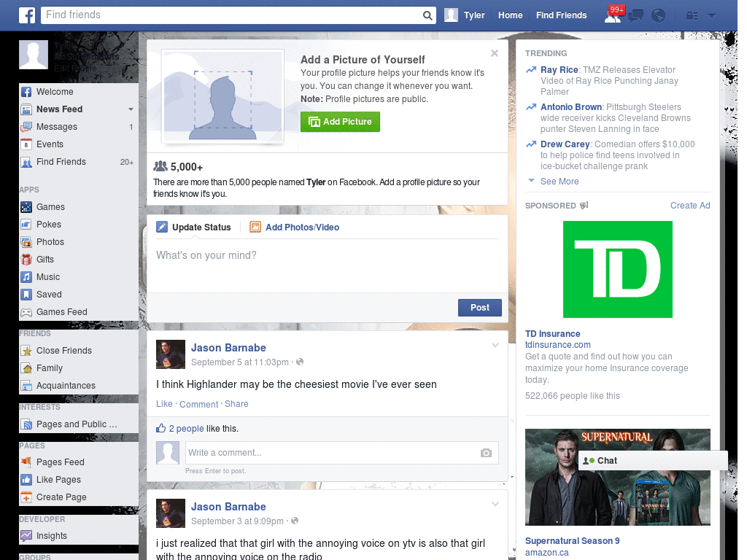This screenshot has width=747, height=560.
Task: Click the Welcome sidebar icon
Action: coord(26,92)
